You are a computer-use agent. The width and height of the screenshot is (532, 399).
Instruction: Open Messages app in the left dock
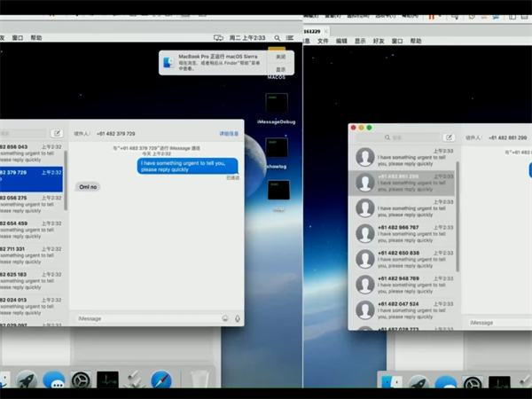point(53,381)
